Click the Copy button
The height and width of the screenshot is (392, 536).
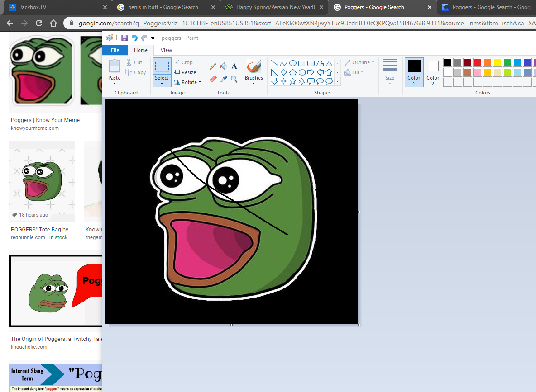click(136, 72)
